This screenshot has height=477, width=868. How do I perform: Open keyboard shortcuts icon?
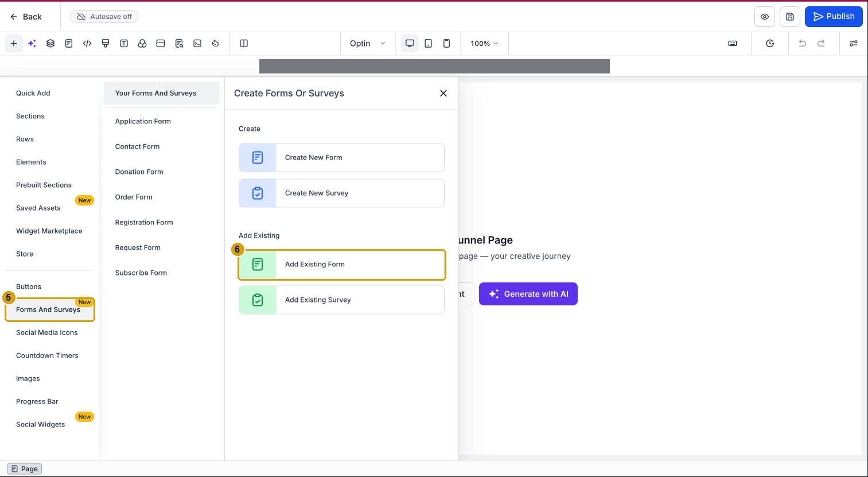click(x=733, y=44)
